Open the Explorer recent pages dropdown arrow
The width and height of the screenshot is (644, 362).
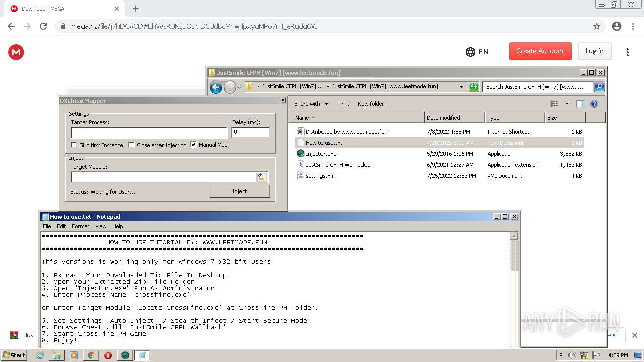pyautogui.click(x=239, y=87)
